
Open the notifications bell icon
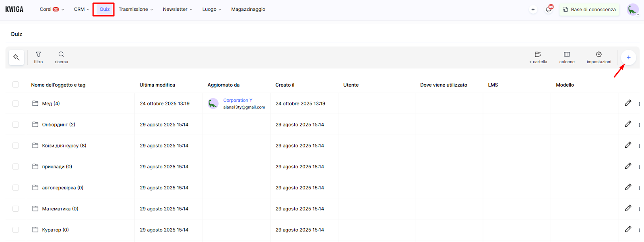click(548, 9)
